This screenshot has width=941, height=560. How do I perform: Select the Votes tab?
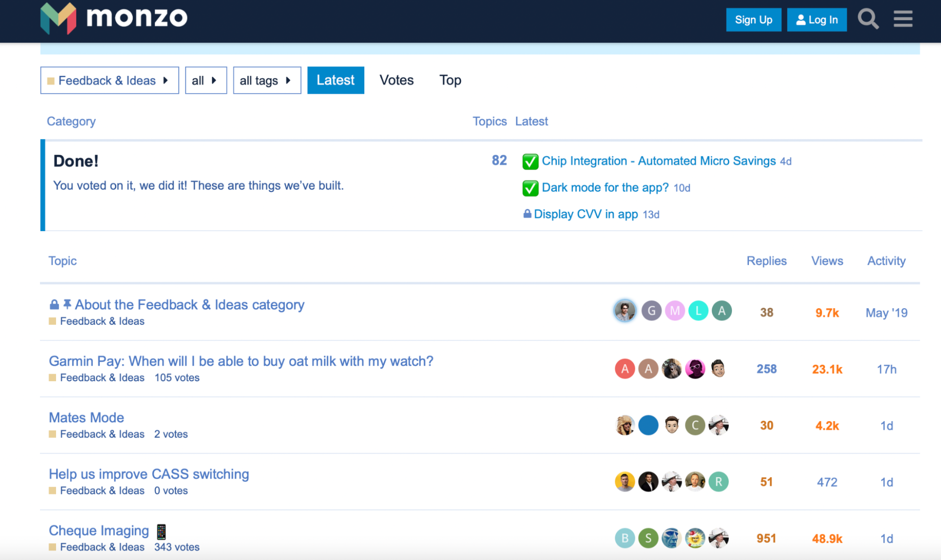coord(396,80)
